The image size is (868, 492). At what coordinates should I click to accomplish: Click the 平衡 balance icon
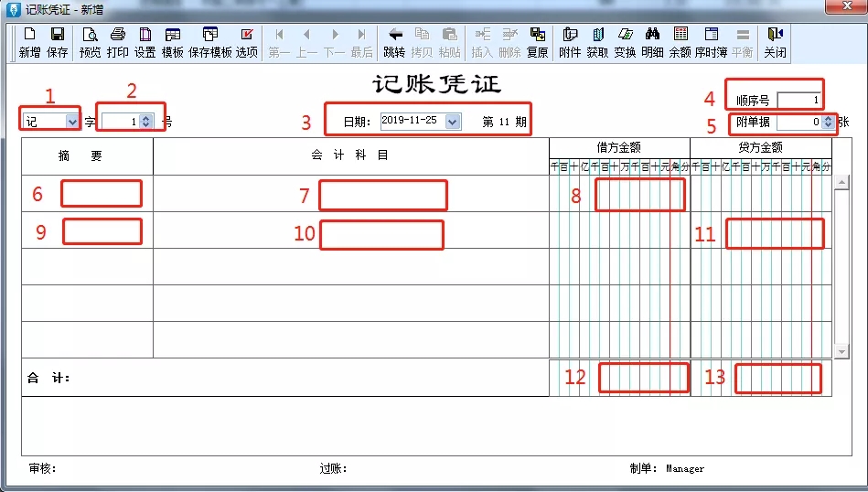[743, 43]
